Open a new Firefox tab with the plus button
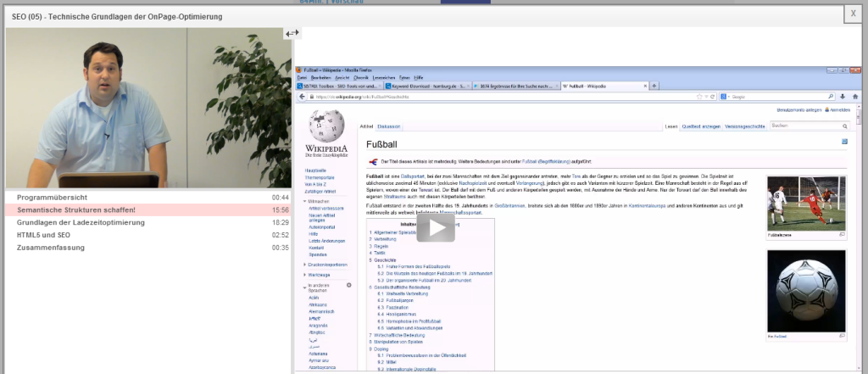The height and width of the screenshot is (374, 868). pyautogui.click(x=654, y=86)
